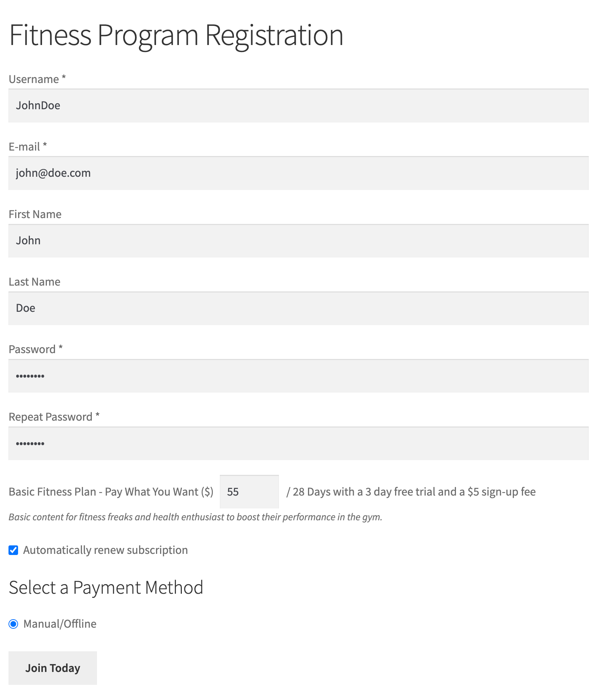Click the "Username *" label
Screen dimensions: 602x700
tap(37, 79)
